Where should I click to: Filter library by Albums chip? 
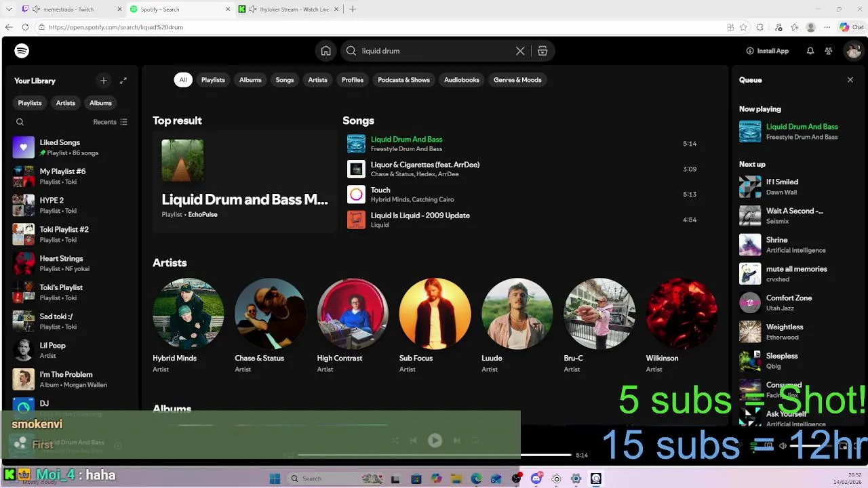[x=100, y=103]
